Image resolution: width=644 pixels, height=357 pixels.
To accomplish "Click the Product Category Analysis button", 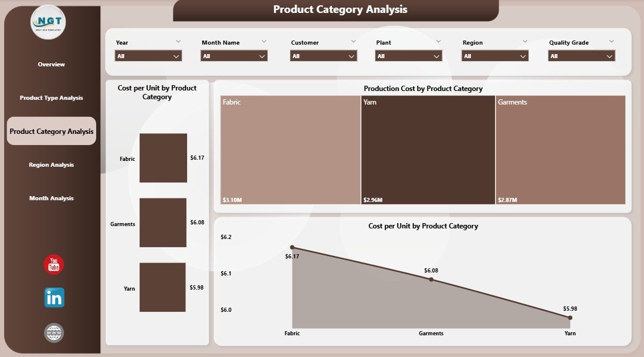I will 51,130.
